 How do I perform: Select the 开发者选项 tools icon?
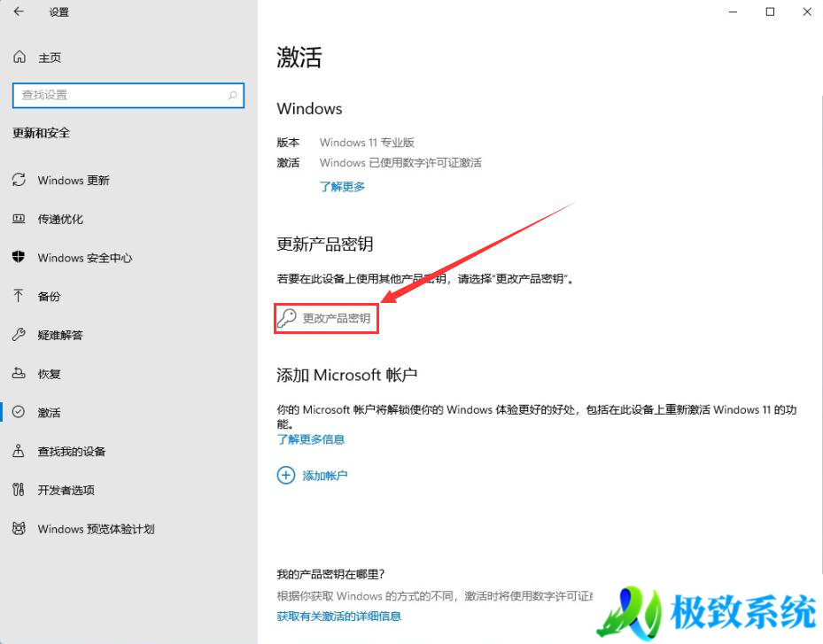coord(19,490)
